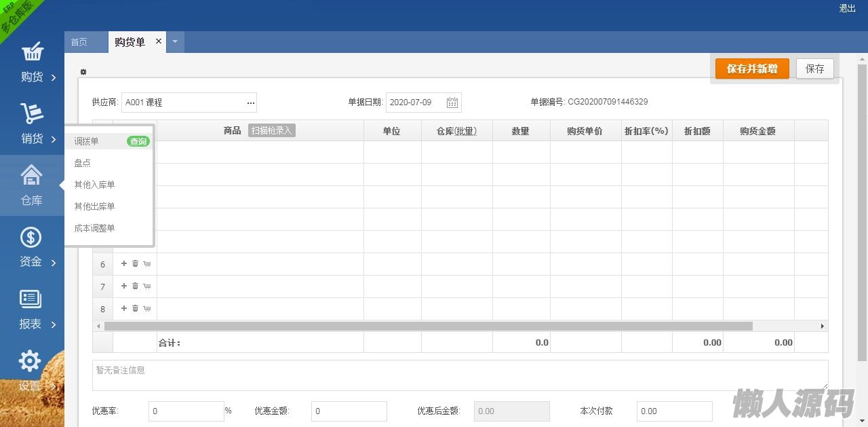Open supplier picker via the ellipsis button
The image size is (868, 427).
pos(251,103)
